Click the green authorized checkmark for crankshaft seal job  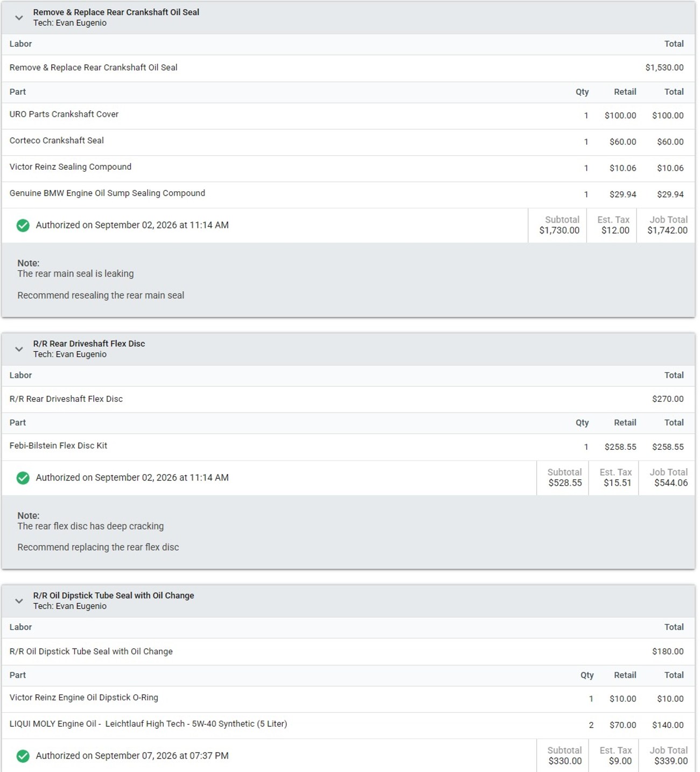[x=23, y=225]
